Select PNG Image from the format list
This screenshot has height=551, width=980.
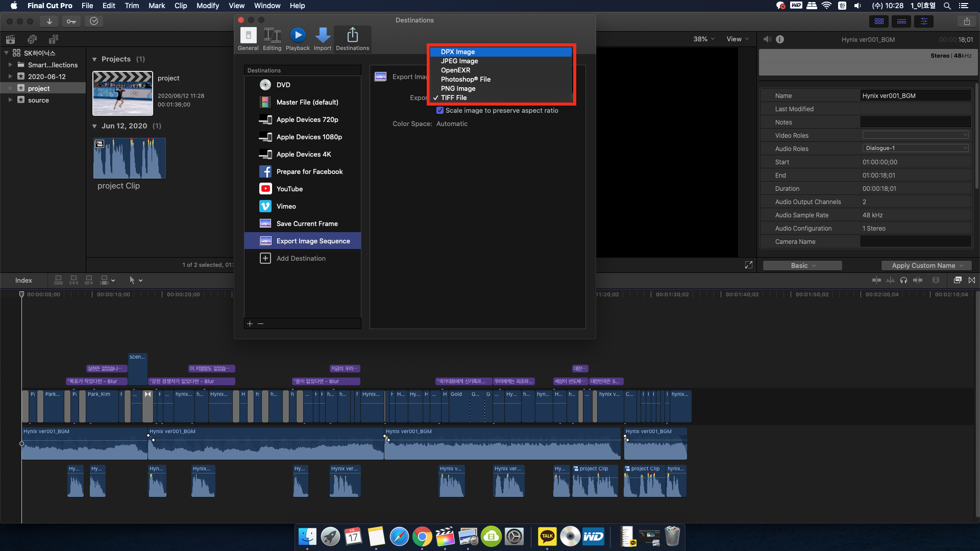click(x=458, y=88)
